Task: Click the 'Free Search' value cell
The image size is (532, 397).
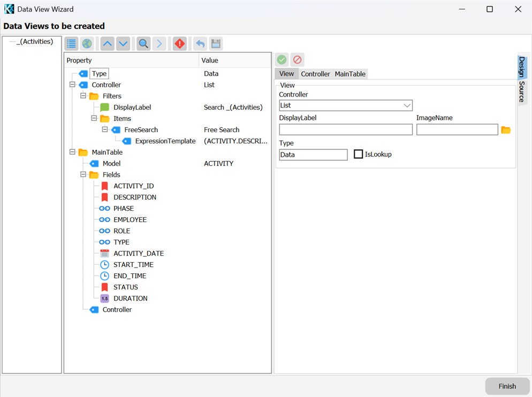Action: (222, 130)
